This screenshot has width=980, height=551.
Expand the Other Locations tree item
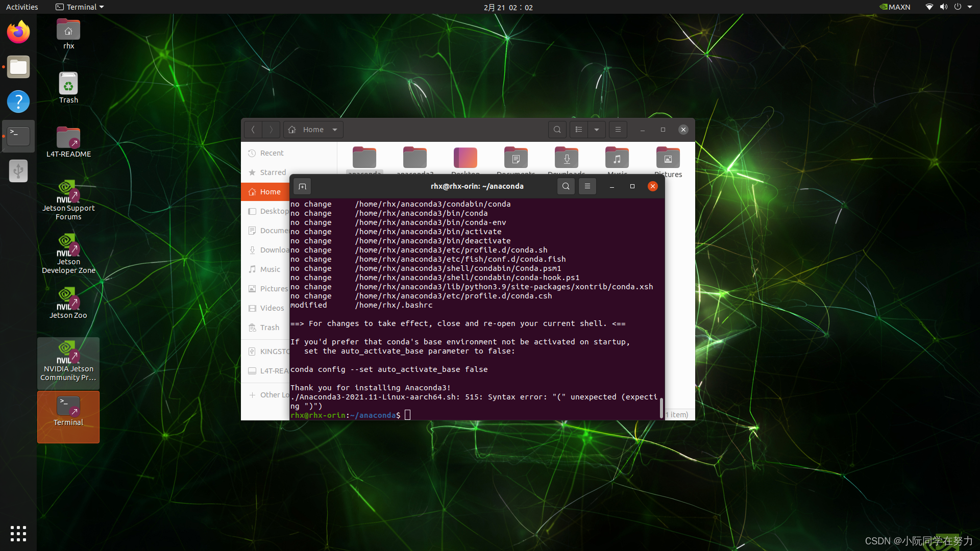[x=253, y=394]
